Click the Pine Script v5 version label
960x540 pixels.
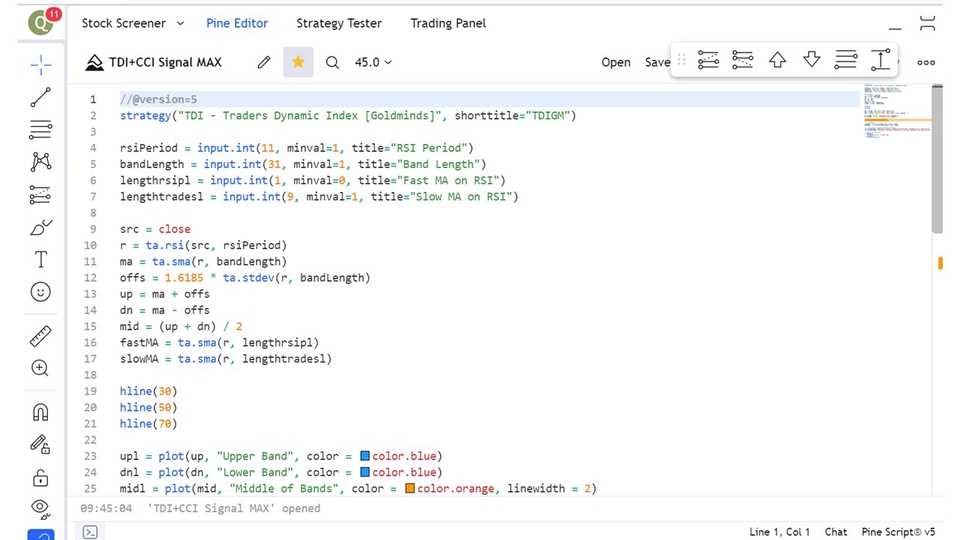point(898,532)
